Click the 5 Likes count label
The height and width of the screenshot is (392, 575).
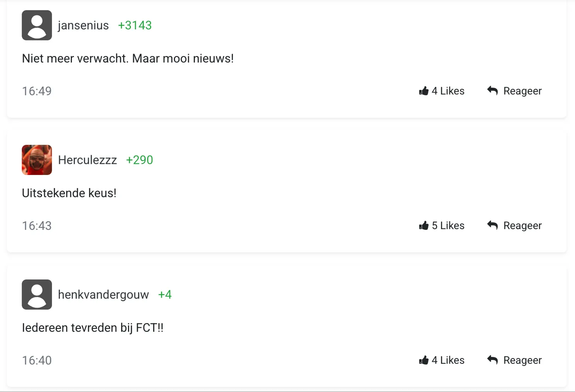448,226
